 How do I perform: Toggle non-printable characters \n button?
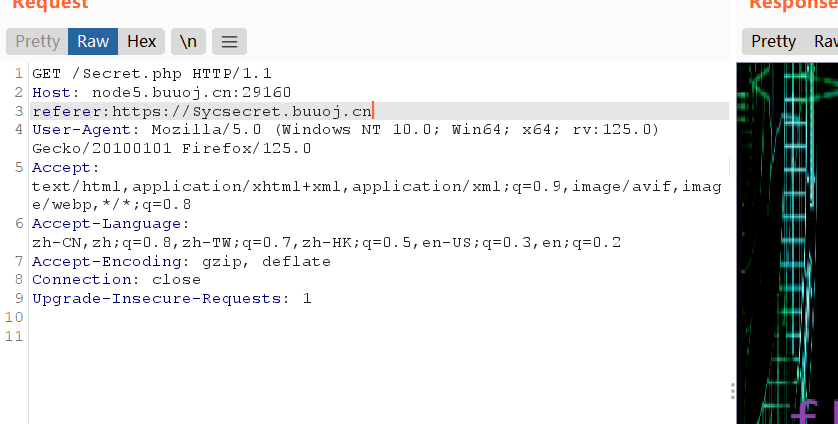click(x=188, y=42)
